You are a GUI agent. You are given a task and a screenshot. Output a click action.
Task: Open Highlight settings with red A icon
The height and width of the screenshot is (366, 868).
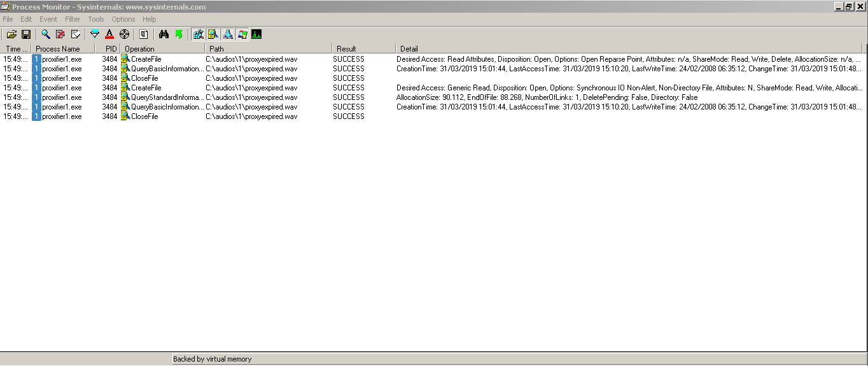click(x=109, y=34)
